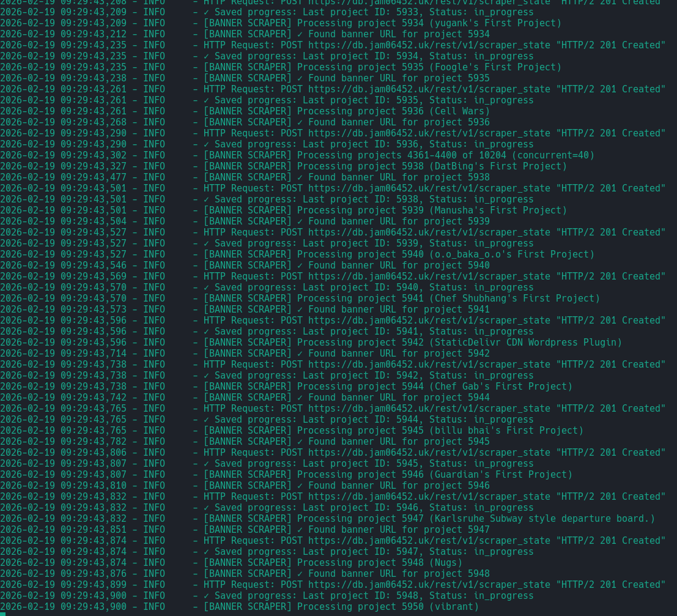
Task: Click checkmark before Saved progress for ID 5948
Action: 206,596
